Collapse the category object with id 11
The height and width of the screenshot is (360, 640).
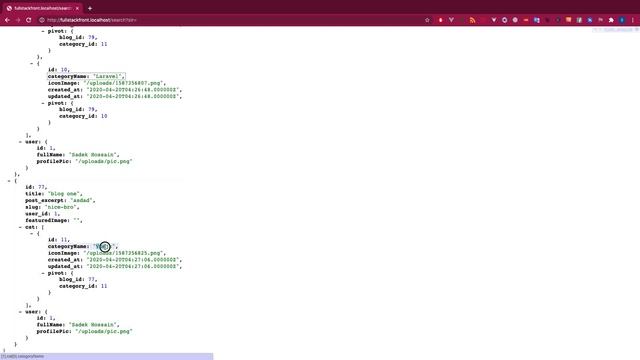(x=31, y=233)
